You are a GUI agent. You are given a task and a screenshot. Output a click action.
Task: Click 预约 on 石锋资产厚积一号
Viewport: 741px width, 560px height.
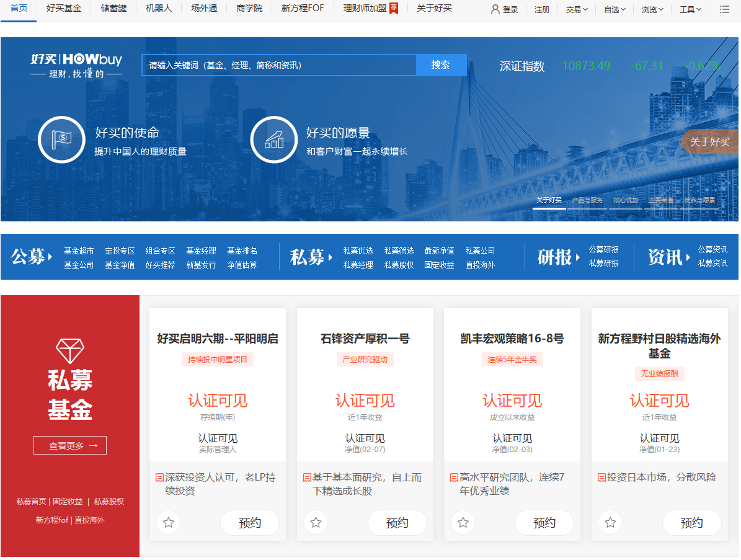(397, 523)
